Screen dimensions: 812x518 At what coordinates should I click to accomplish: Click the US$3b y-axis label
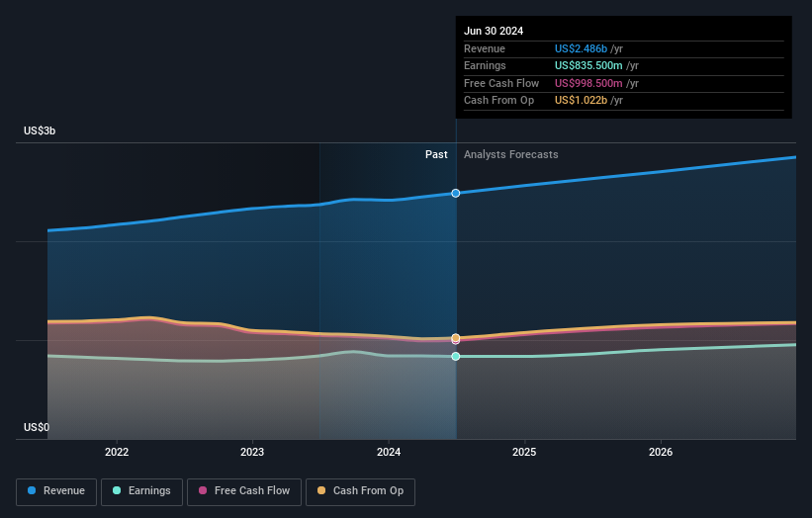coord(40,130)
